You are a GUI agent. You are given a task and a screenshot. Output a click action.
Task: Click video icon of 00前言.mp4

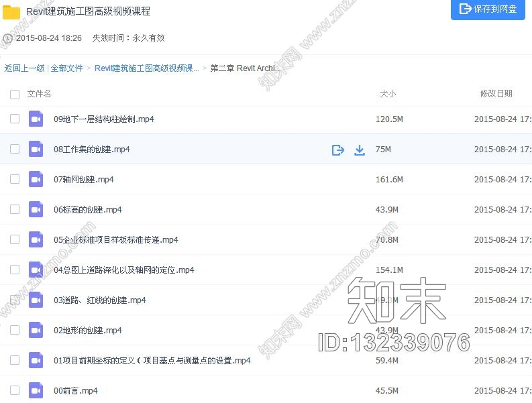click(36, 390)
